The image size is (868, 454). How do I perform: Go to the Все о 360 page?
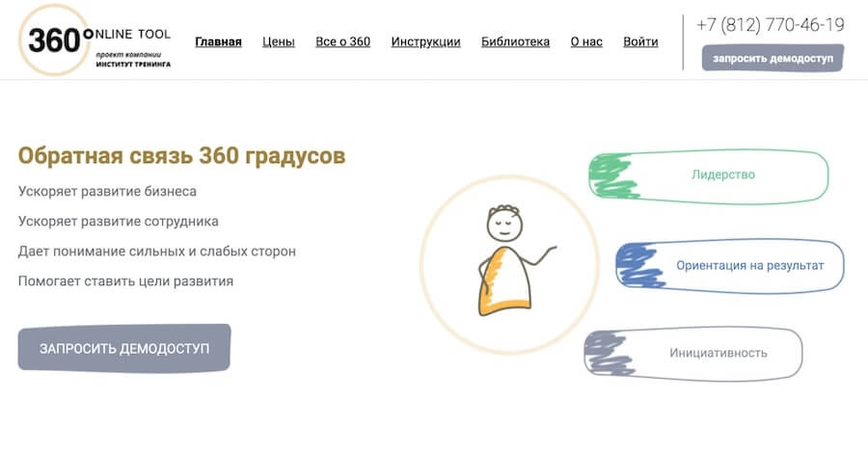pyautogui.click(x=342, y=41)
